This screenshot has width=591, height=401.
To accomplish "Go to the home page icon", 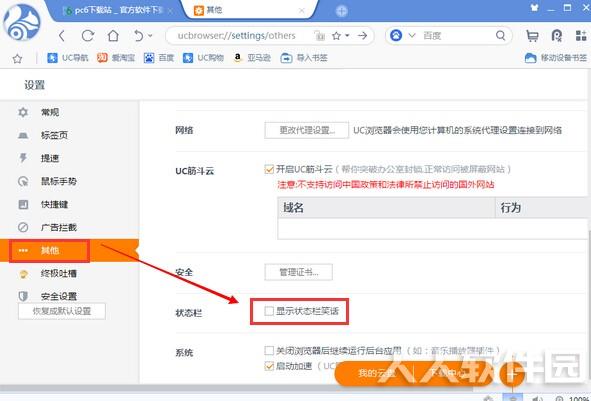I will (x=113, y=36).
